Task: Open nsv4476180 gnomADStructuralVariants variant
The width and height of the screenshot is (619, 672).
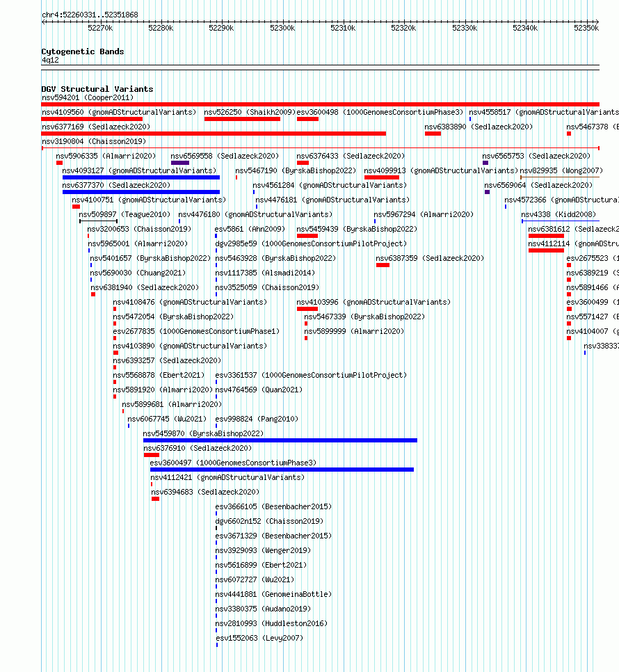Action: [255, 214]
